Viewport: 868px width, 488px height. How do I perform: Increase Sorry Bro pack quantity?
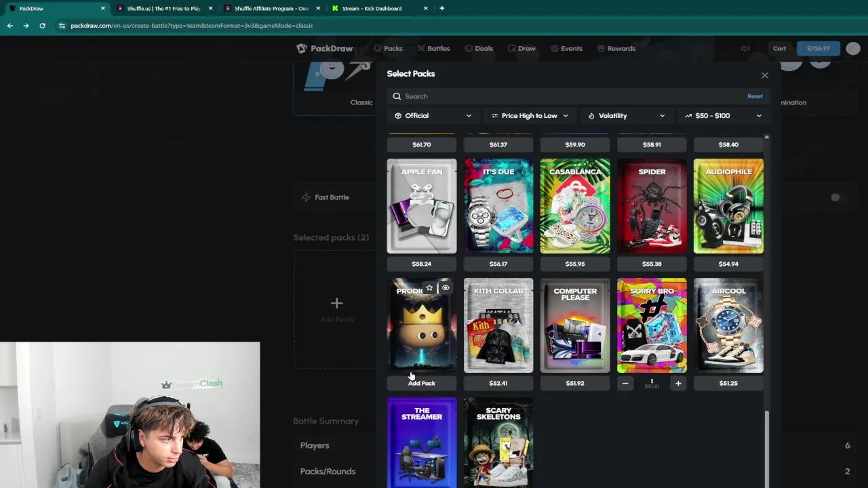pyautogui.click(x=678, y=384)
